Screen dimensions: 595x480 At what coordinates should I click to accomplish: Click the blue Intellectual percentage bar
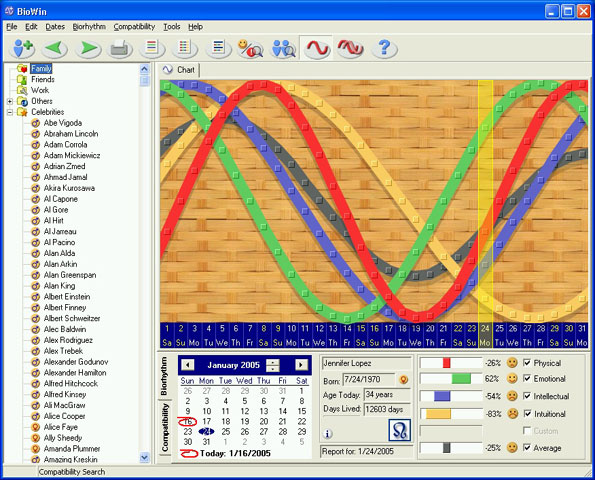pyautogui.click(x=442, y=396)
